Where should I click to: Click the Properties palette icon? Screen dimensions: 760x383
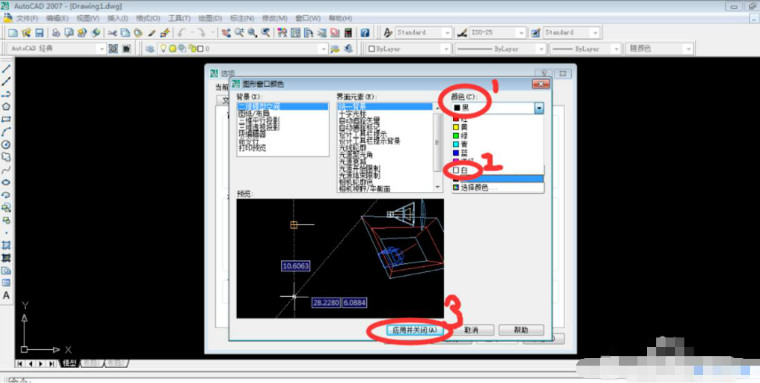(283, 33)
